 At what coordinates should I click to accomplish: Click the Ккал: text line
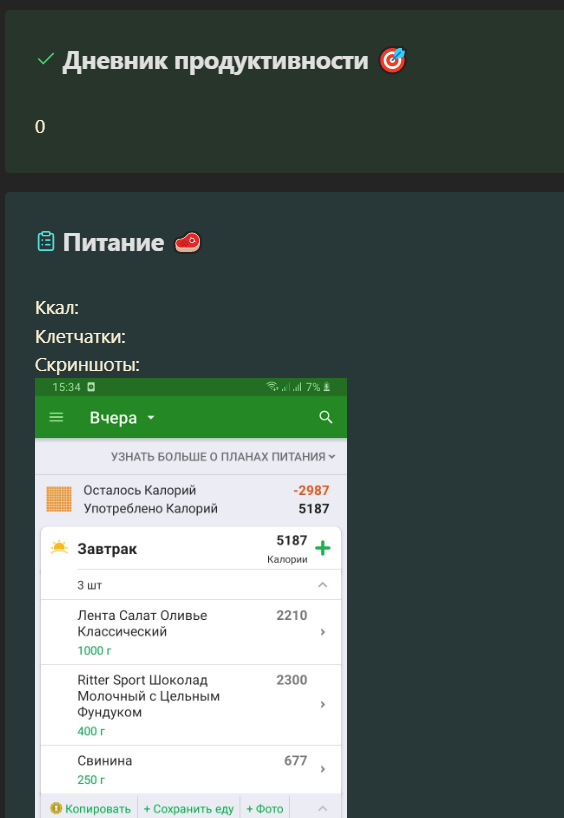57,308
